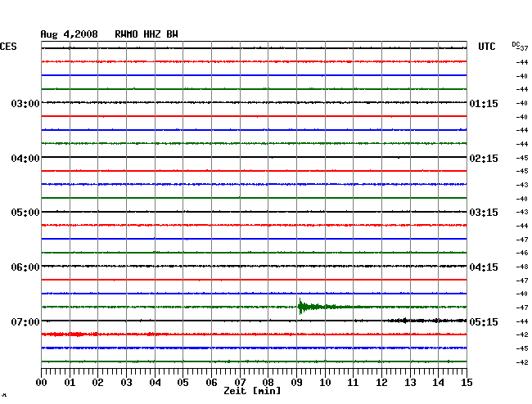Click minute tick label 00 on axis
This screenshot has height=404, width=532.
click(42, 382)
